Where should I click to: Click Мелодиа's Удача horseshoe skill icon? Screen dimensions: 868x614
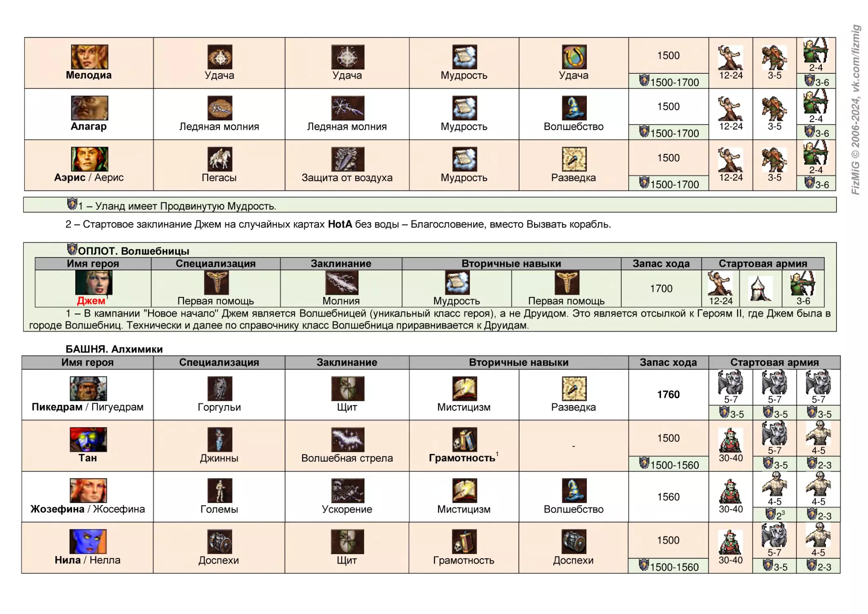coord(574,57)
